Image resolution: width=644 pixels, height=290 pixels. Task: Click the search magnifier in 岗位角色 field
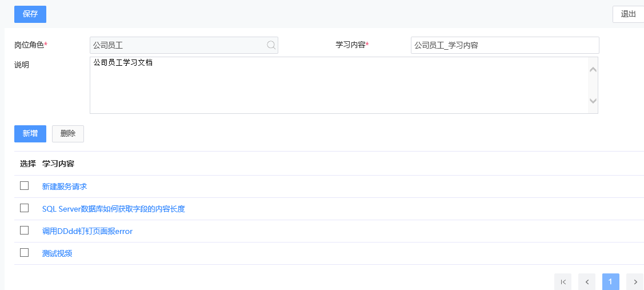[x=271, y=45]
